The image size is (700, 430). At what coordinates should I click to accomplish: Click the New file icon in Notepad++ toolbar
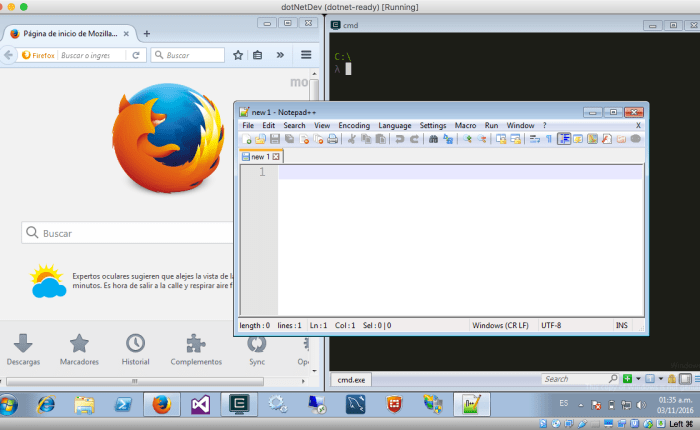(246, 139)
